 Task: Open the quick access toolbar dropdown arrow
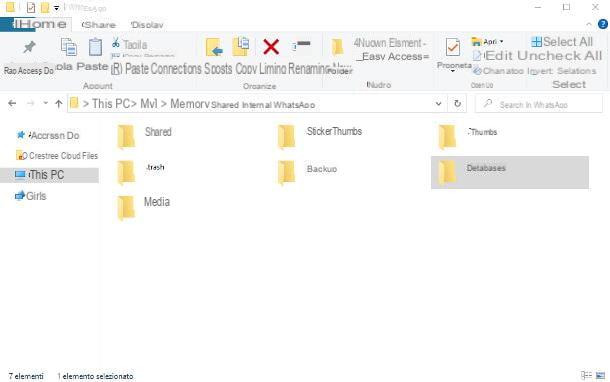coord(56,8)
